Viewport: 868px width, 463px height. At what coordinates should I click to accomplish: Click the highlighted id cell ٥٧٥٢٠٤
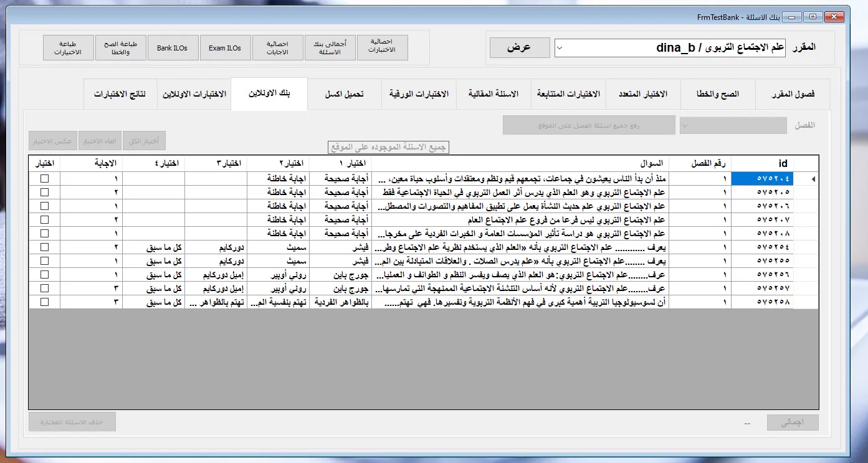(x=762, y=179)
